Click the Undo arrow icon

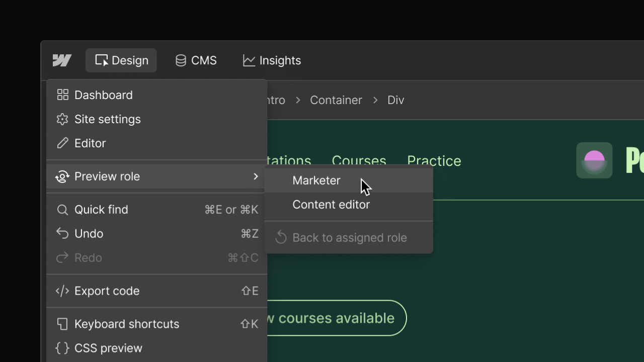(62, 233)
